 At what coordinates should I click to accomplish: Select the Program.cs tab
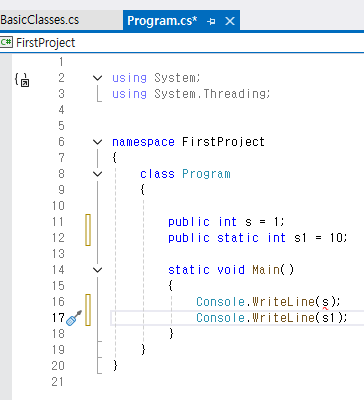pyautogui.click(x=162, y=21)
